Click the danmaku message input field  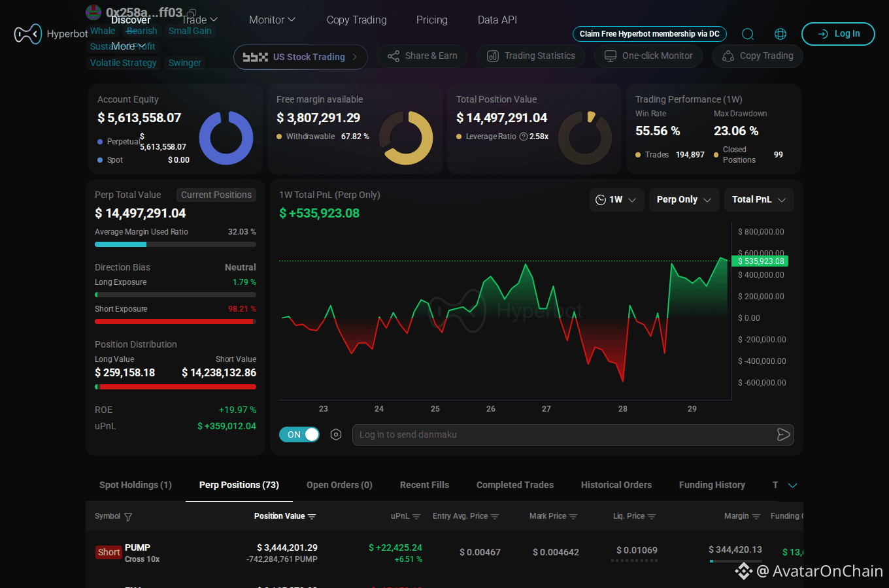coord(562,434)
